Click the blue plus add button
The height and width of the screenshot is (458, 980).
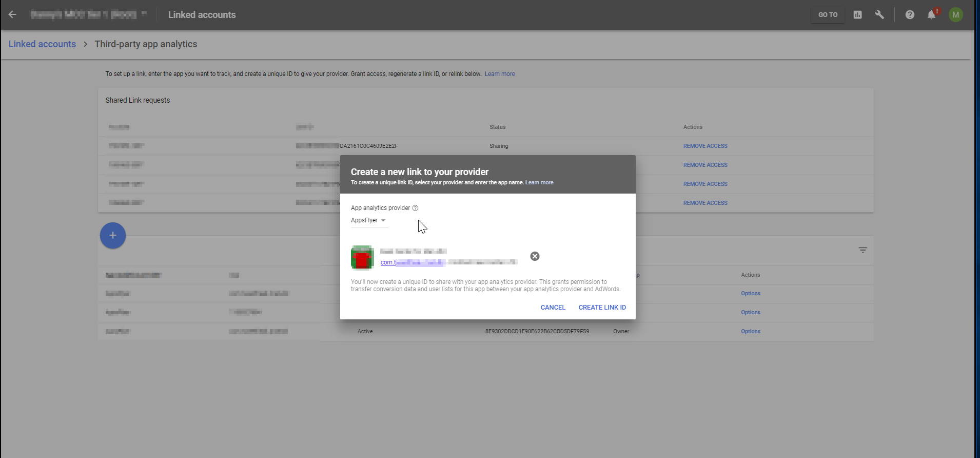(x=113, y=235)
